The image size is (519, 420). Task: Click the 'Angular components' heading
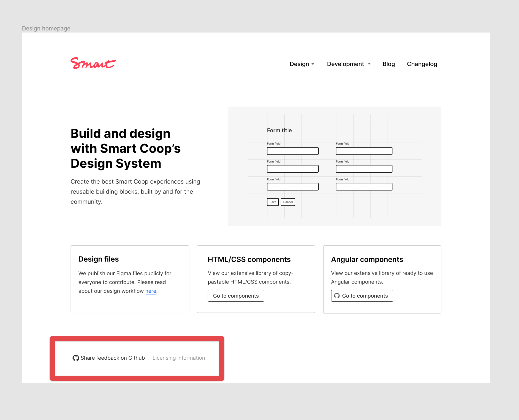(x=367, y=259)
